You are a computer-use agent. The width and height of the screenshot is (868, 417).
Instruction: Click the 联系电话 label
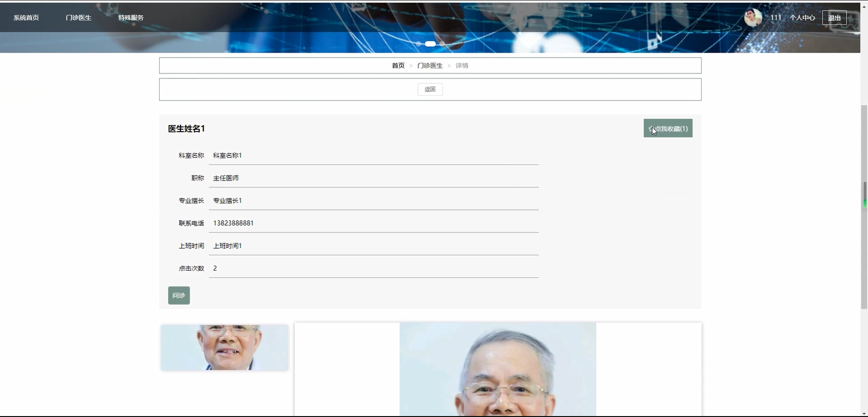[x=191, y=223]
